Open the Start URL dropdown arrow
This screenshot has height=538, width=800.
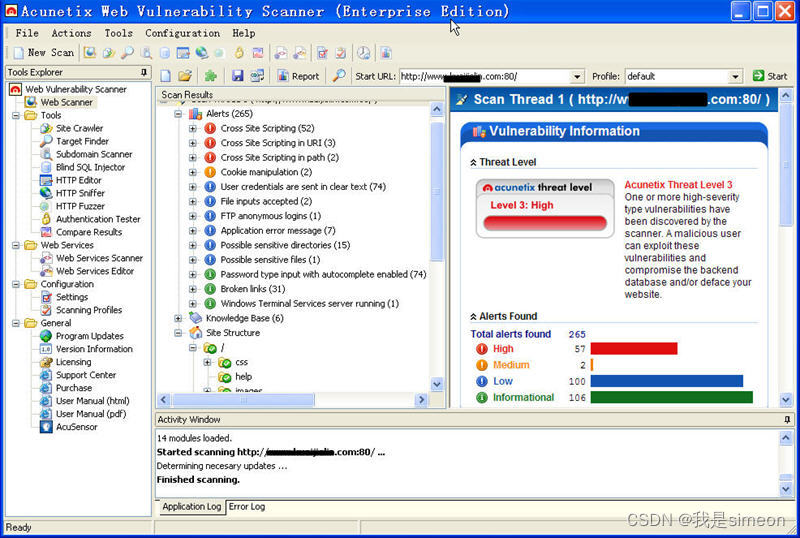(x=577, y=77)
